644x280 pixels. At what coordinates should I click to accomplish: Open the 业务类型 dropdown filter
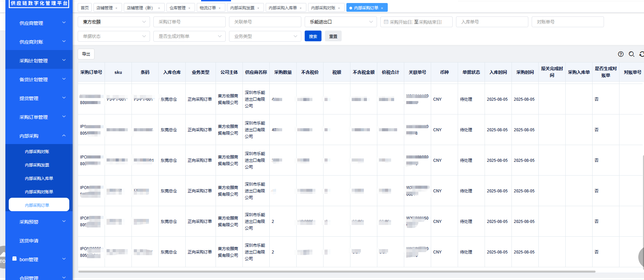point(265,36)
